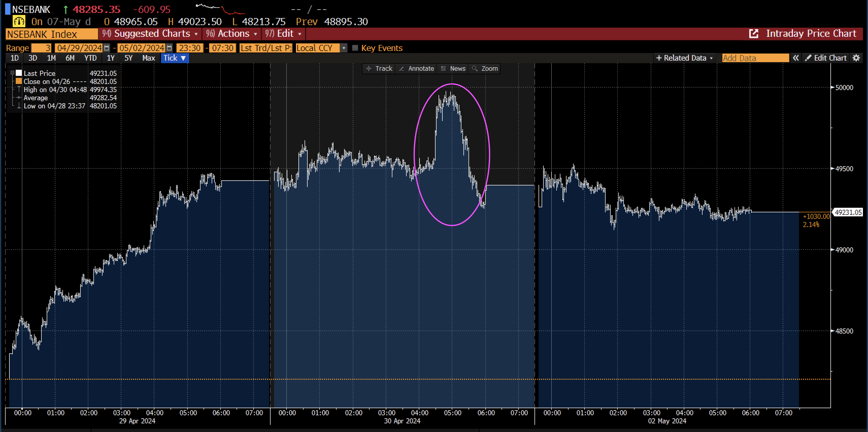
Task: Click the Last Price white color swatch
Action: [x=19, y=73]
